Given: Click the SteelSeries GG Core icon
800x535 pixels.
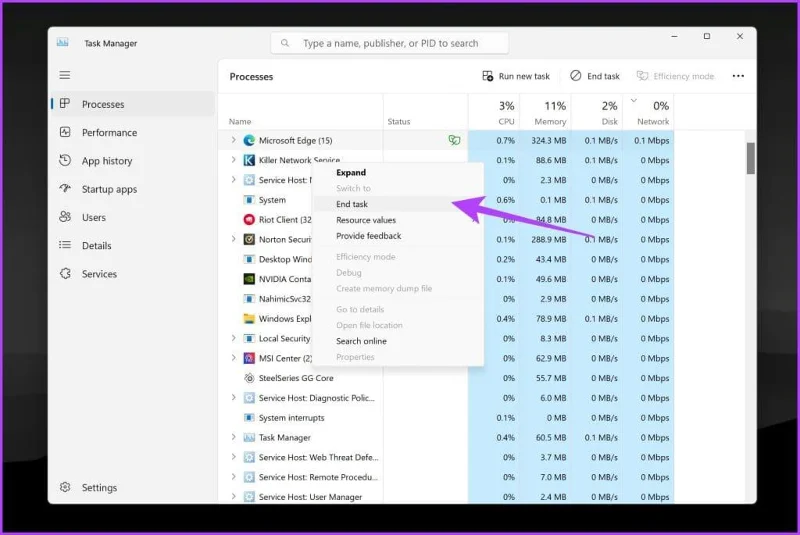Looking at the screenshot, I should [x=249, y=378].
